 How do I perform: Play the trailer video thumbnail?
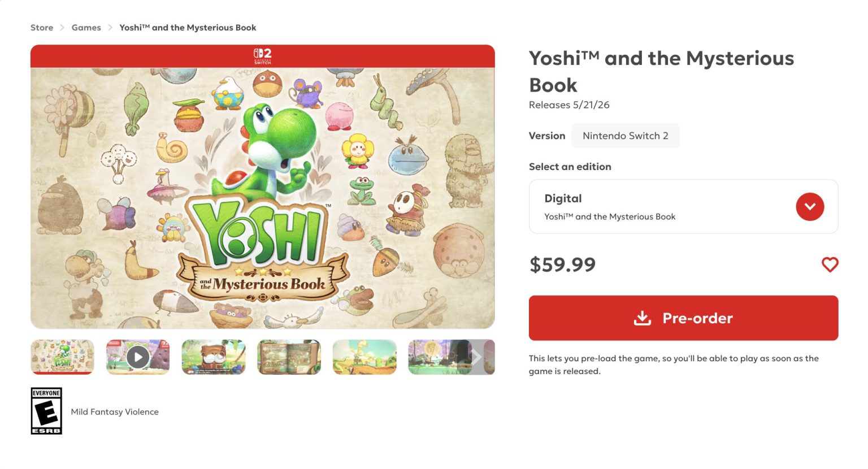click(x=138, y=357)
